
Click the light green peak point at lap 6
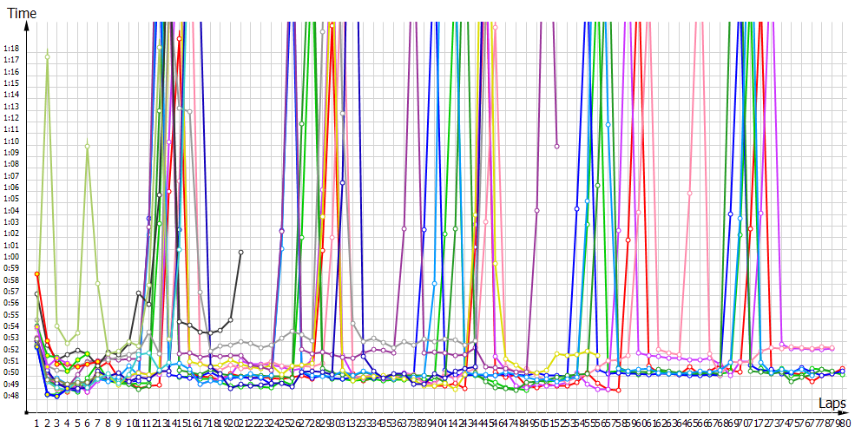88,146
